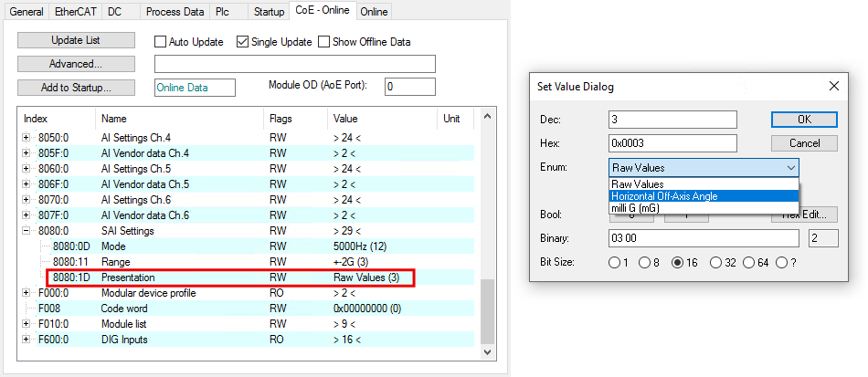Image resolution: width=868 pixels, height=377 pixels.
Task: Expand the F000:0 Modular device profile node
Action: [x=26, y=292]
